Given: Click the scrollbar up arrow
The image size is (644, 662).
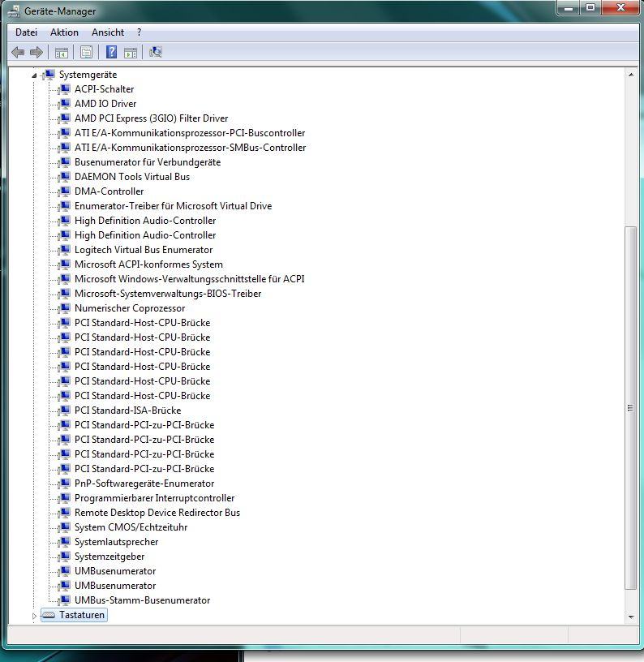Looking at the screenshot, I should point(630,75).
